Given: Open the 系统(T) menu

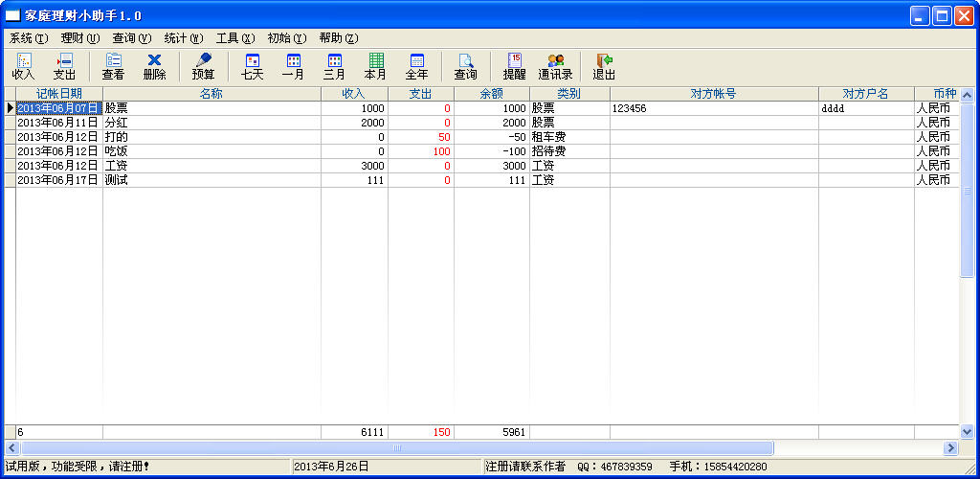Looking at the screenshot, I should click(29, 38).
